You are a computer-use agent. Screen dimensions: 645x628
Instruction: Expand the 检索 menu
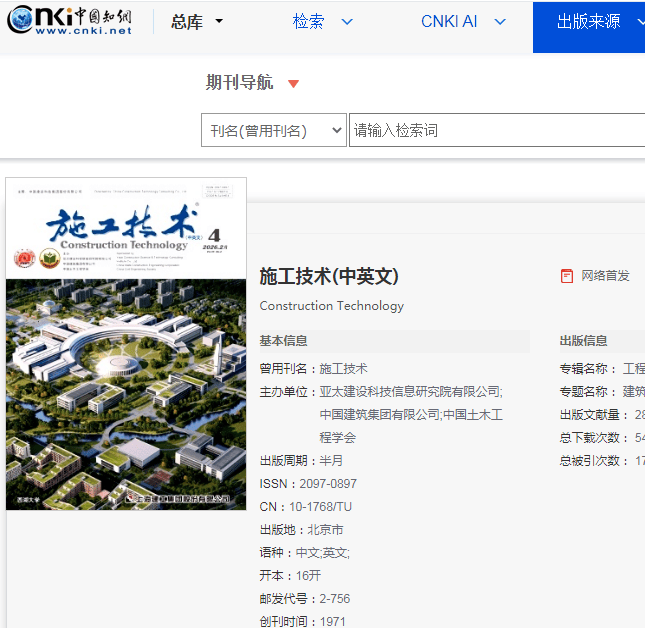click(322, 21)
